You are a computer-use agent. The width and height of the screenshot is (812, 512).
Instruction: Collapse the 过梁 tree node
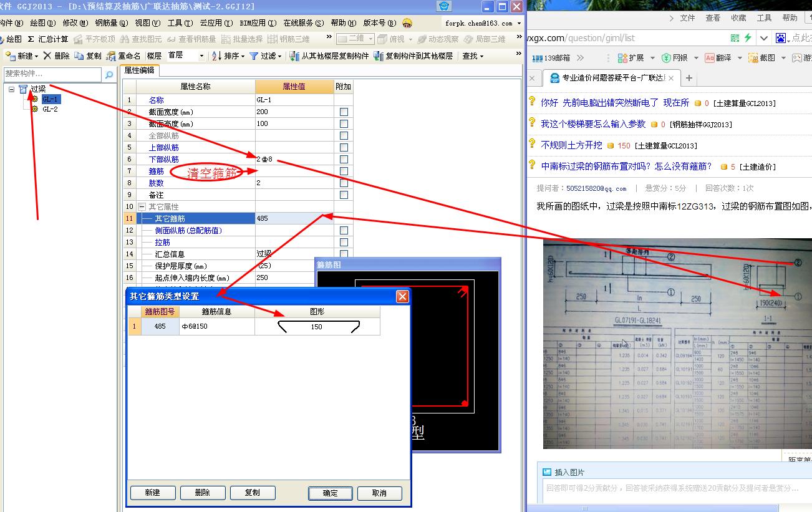coord(11,89)
